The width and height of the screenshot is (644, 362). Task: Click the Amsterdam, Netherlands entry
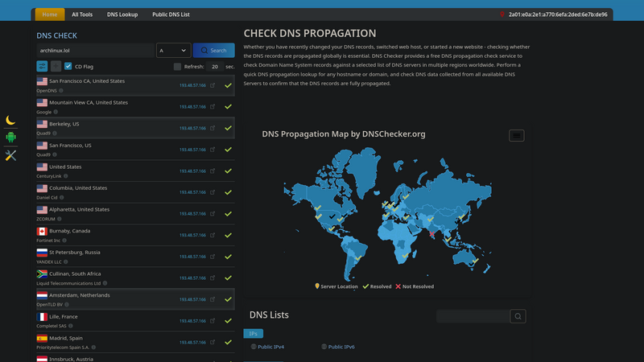coord(135,299)
